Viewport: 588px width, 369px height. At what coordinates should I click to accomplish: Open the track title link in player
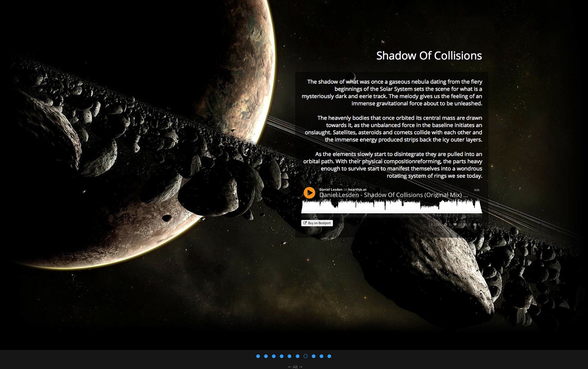click(393, 195)
